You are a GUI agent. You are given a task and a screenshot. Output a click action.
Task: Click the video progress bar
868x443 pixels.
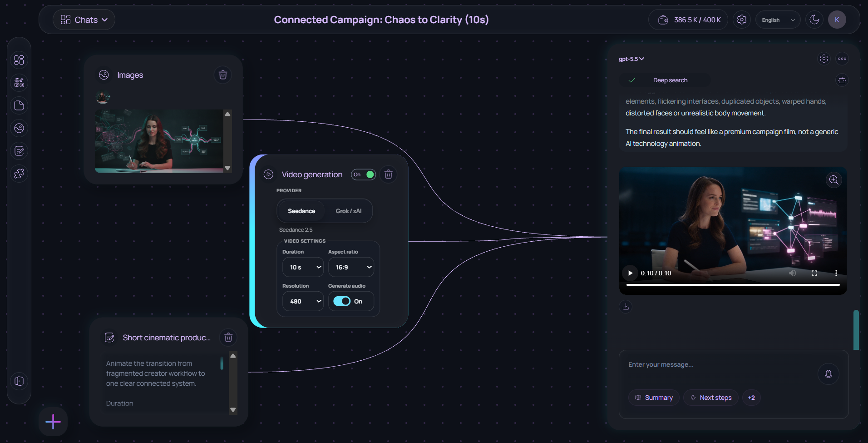pyautogui.click(x=733, y=285)
